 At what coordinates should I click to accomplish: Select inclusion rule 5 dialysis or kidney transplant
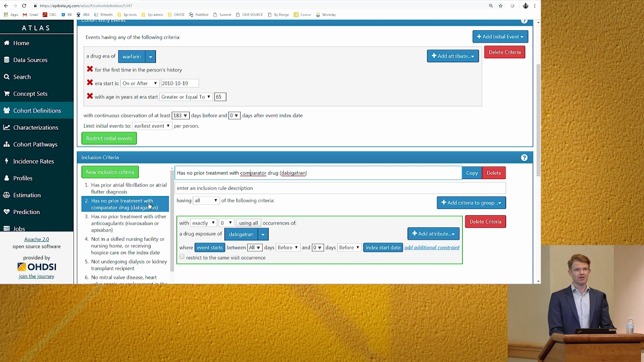click(125, 265)
